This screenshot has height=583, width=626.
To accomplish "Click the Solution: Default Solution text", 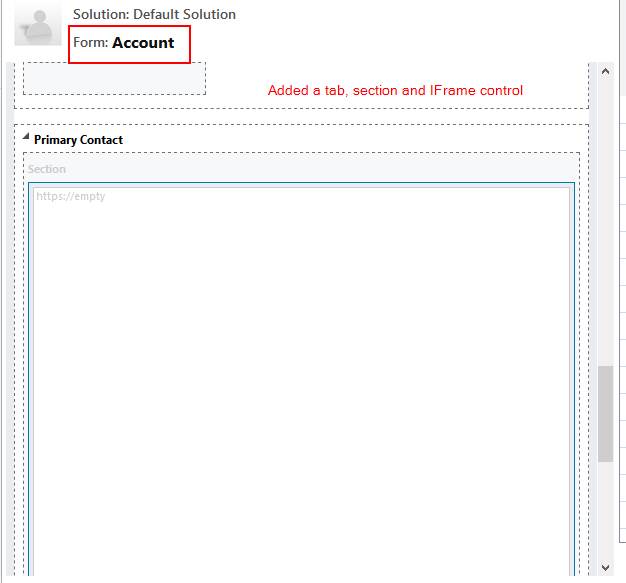I will click(154, 15).
